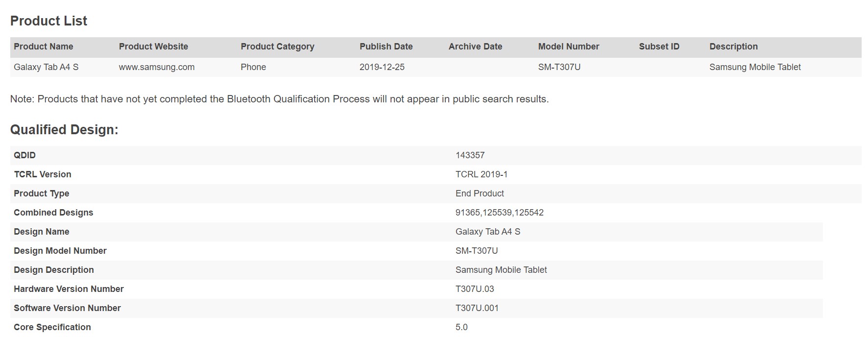Viewport: 868px width, 337px height.
Task: Select the Model Number column header
Action: pyautogui.click(x=569, y=47)
